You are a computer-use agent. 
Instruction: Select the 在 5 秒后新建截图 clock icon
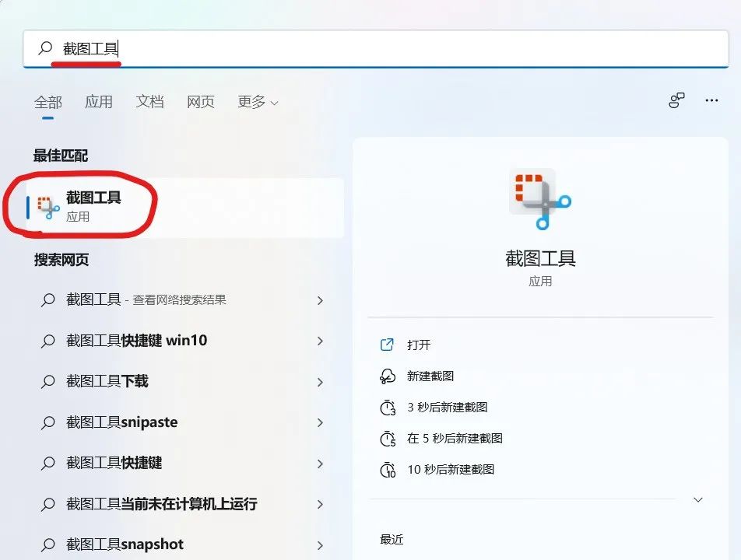pyautogui.click(x=388, y=438)
